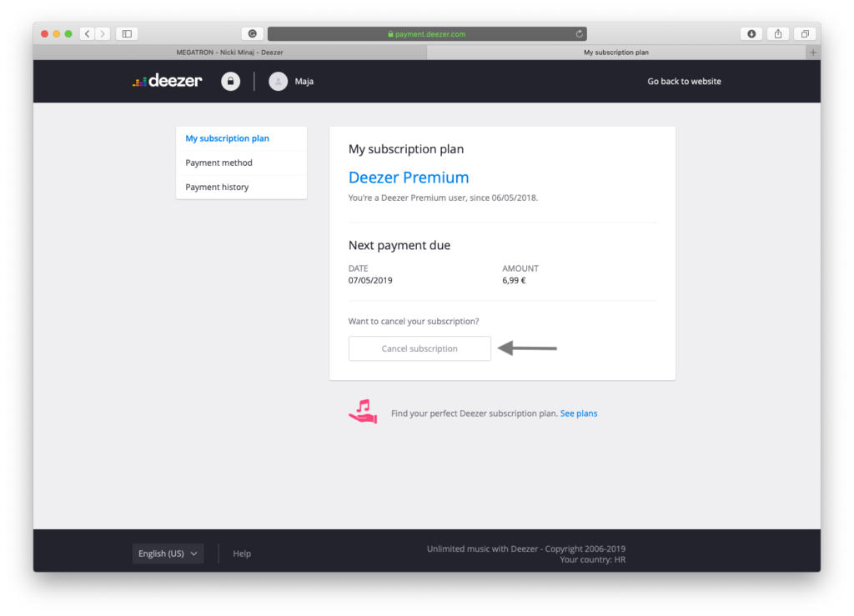Click Safari's forward navigation arrow
Viewport: 854px width, 616px height.
click(103, 34)
